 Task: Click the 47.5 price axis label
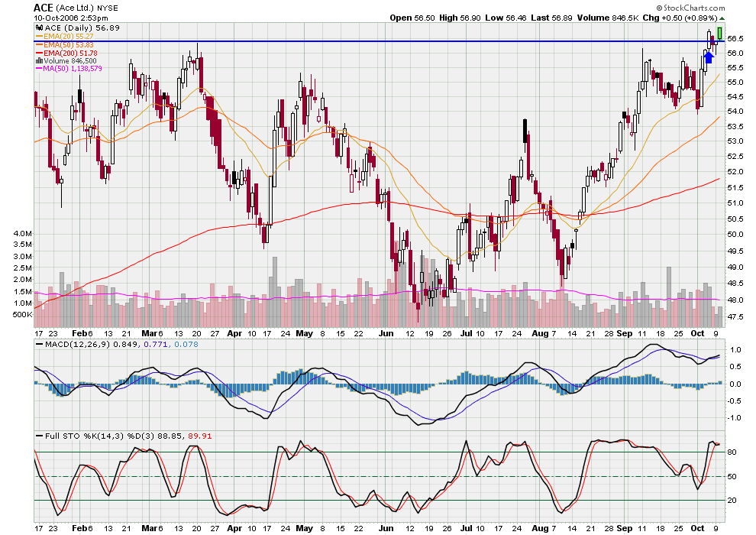(x=735, y=317)
